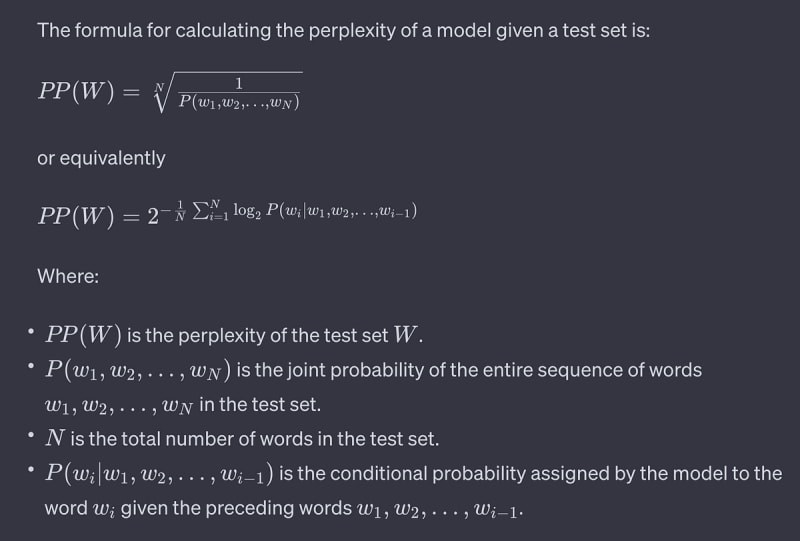
Task: Click the 'Where:' label
Action: pyautogui.click(x=68, y=275)
